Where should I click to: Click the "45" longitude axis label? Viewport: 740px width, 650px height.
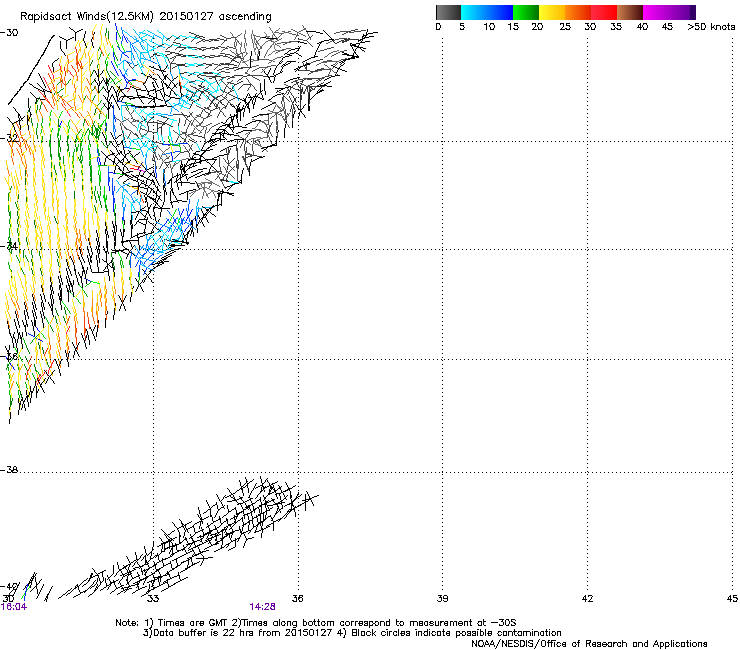[x=732, y=599]
